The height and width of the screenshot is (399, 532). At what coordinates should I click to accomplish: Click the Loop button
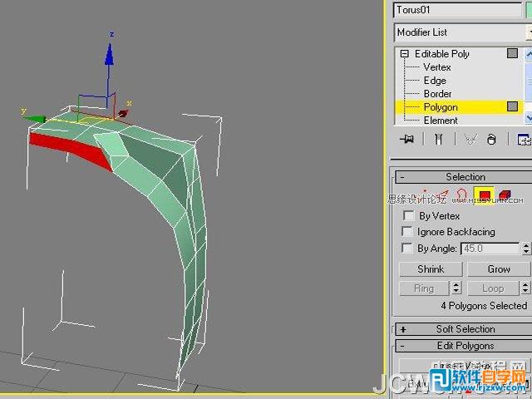[493, 288]
